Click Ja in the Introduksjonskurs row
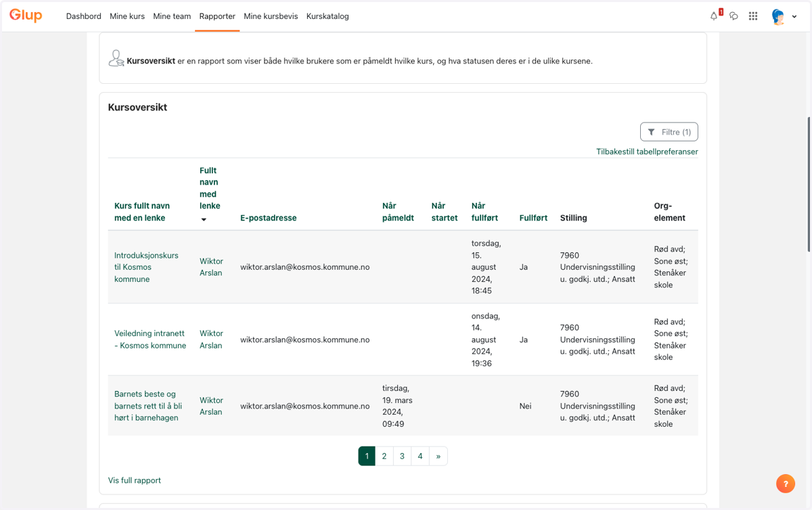Image resolution: width=812 pixels, height=510 pixels. pyautogui.click(x=524, y=267)
